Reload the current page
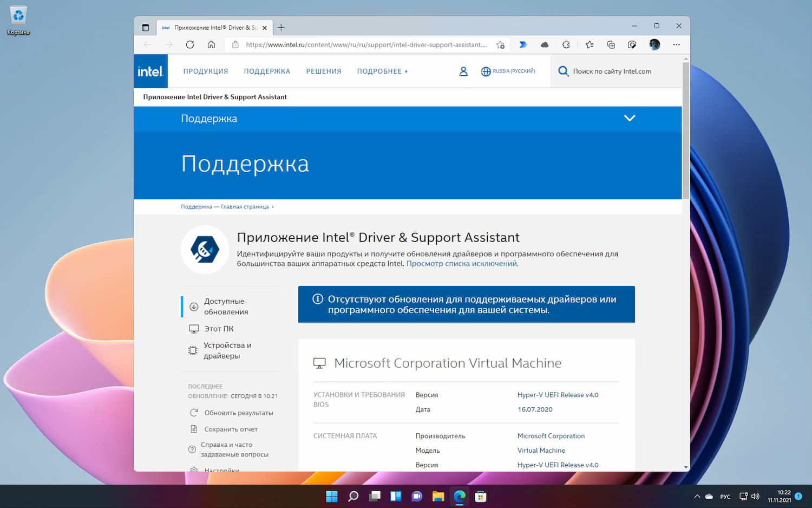 pyautogui.click(x=190, y=45)
